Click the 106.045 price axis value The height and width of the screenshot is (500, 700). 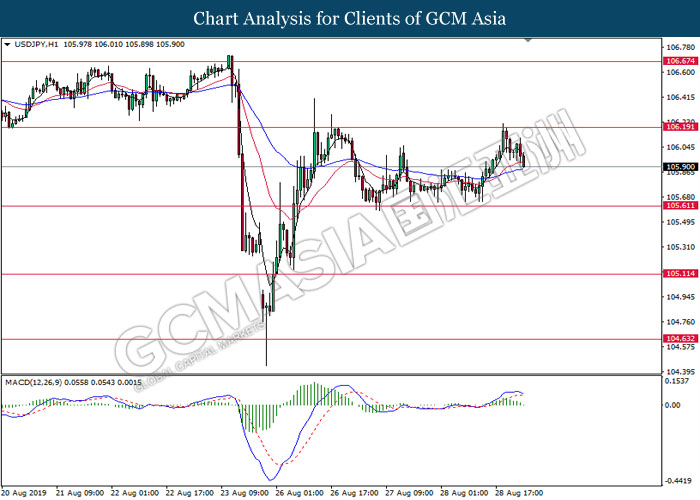[680, 147]
